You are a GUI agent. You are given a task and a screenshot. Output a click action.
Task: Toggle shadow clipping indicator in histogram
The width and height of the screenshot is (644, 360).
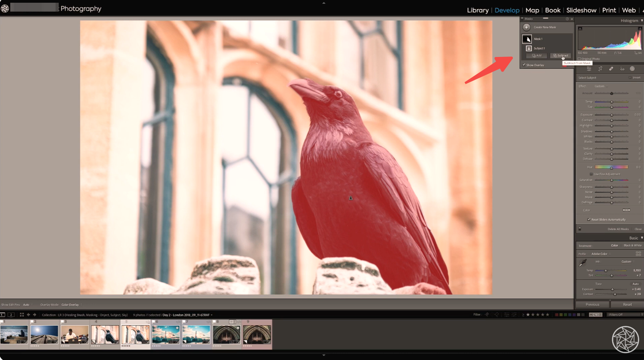tap(580, 29)
